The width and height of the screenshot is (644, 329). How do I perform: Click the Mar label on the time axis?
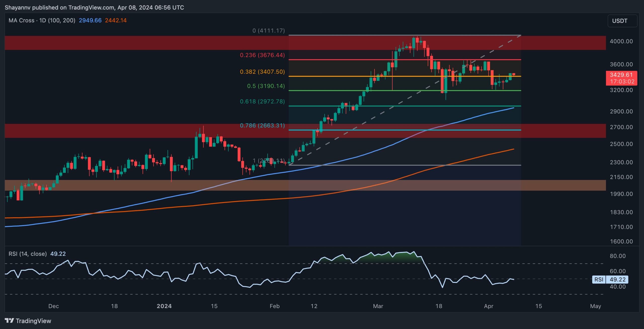point(378,306)
